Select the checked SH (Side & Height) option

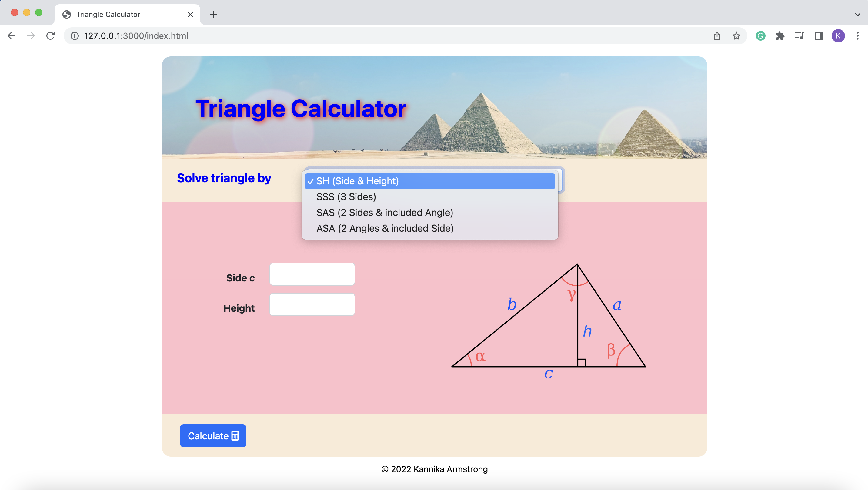pos(358,181)
